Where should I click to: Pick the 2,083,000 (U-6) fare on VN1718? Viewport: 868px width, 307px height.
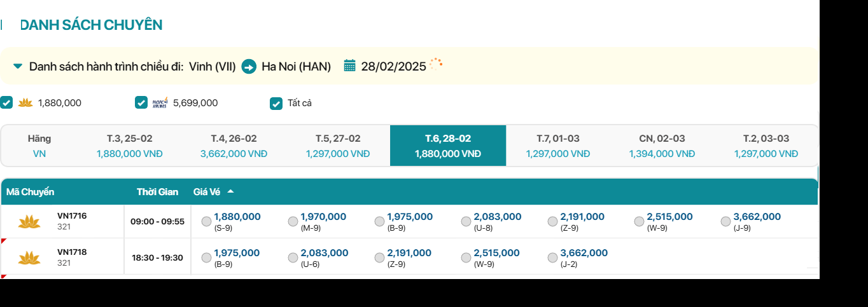293,257
